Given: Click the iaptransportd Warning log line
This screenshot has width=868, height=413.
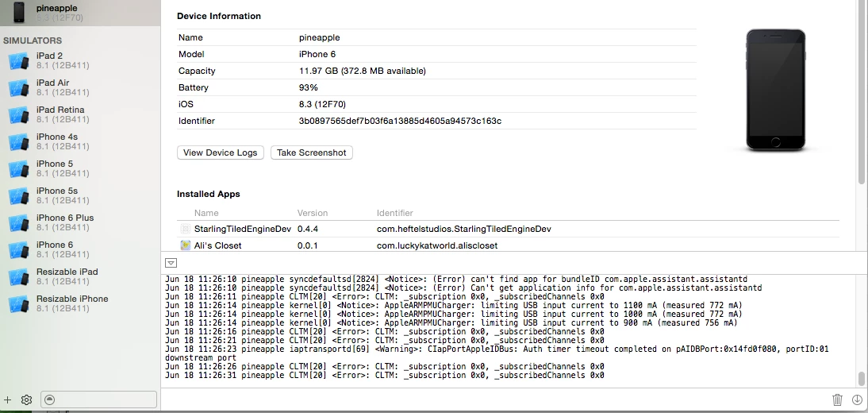Looking at the screenshot, I should coord(497,353).
